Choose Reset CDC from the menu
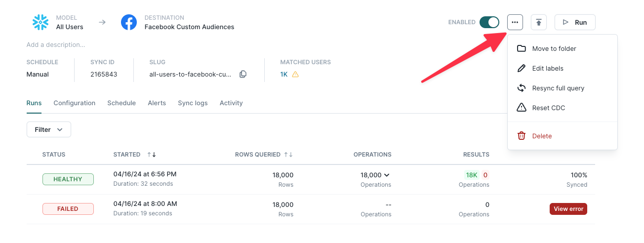The image size is (644, 243). [548, 108]
